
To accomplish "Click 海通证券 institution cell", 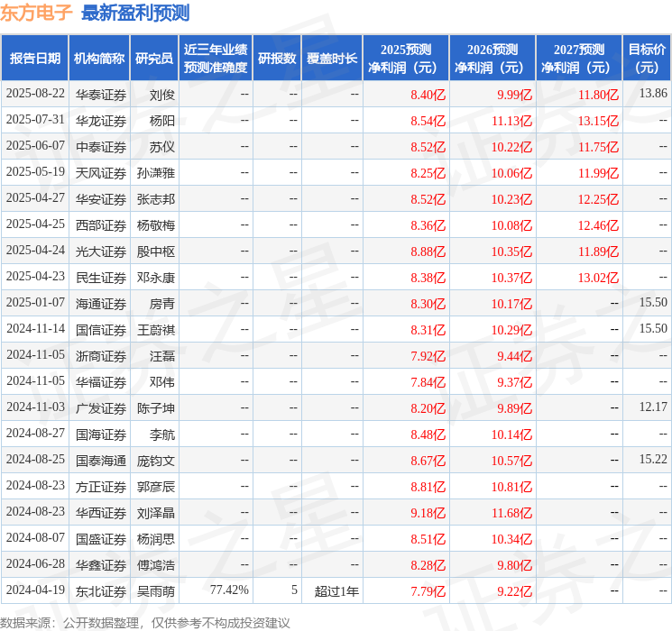I will (x=101, y=304).
